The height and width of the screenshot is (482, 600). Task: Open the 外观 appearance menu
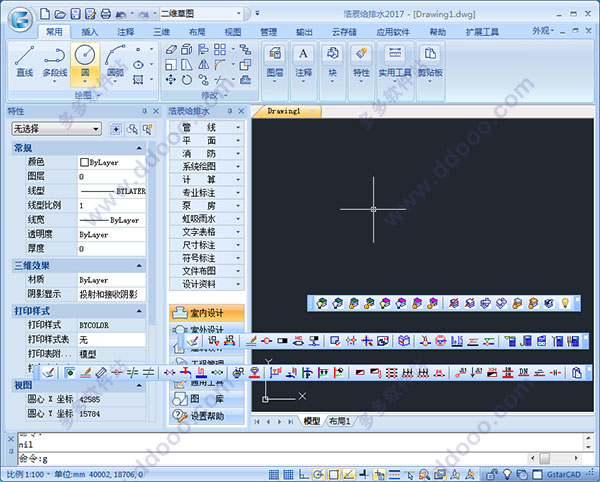pyautogui.click(x=543, y=31)
